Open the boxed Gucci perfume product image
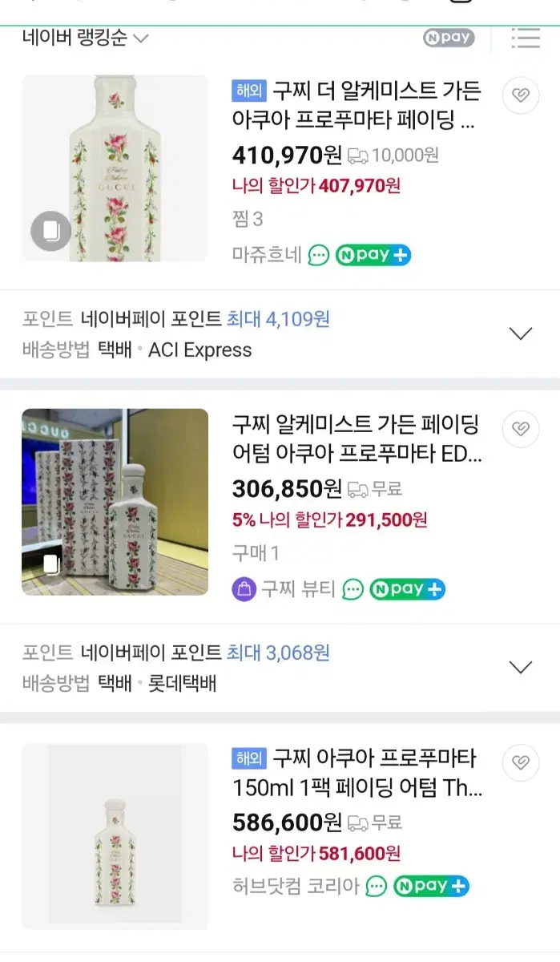 (115, 502)
